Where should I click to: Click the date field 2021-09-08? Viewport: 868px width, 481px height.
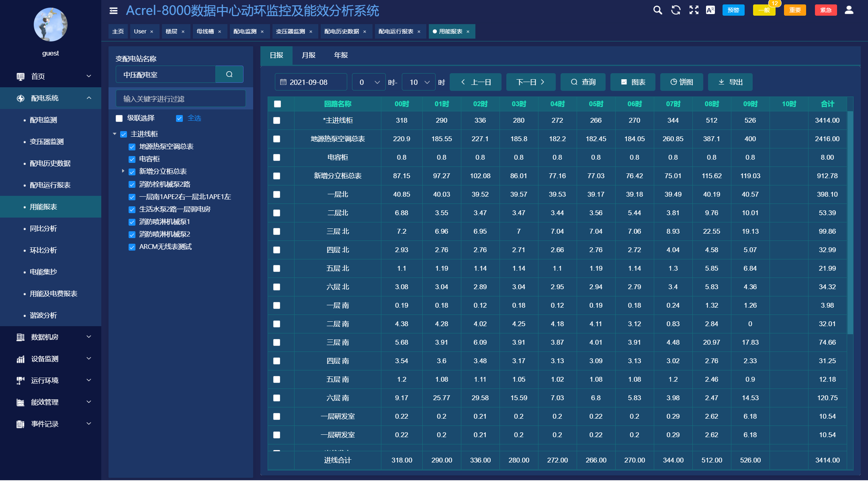coord(311,82)
